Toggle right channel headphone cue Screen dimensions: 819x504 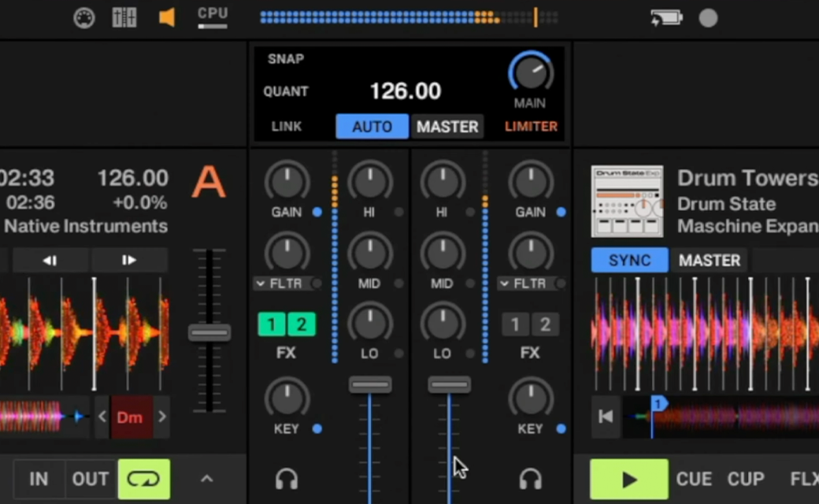click(530, 479)
